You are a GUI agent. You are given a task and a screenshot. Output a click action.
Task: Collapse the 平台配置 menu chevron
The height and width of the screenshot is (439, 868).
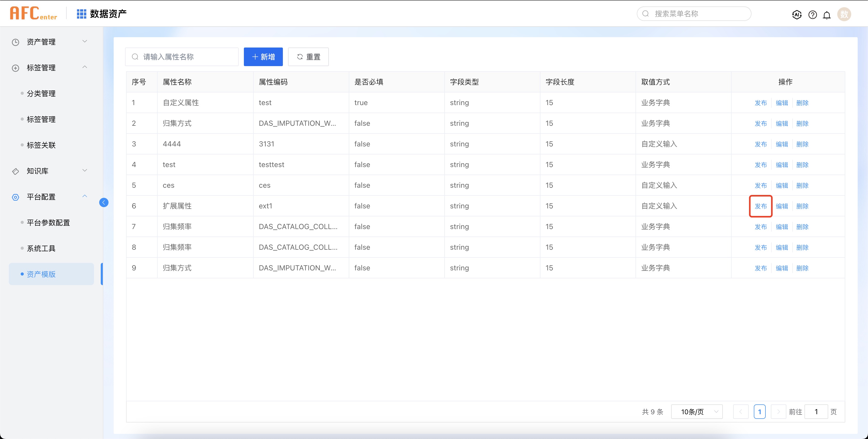[85, 196]
